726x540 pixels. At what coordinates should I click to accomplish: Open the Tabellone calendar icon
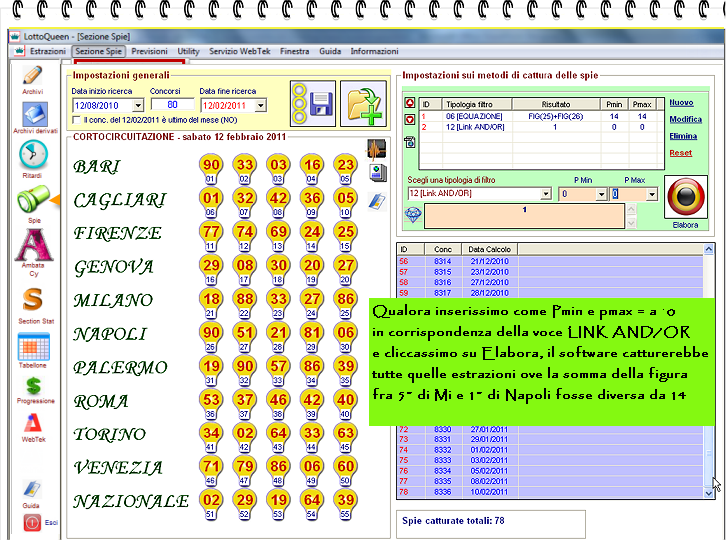tap(34, 346)
